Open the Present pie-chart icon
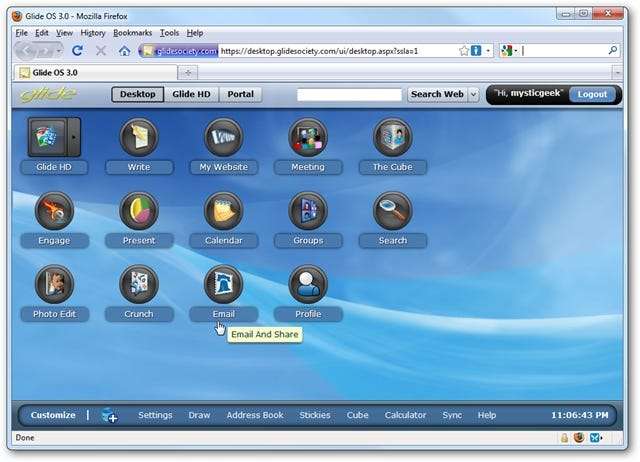 [139, 211]
